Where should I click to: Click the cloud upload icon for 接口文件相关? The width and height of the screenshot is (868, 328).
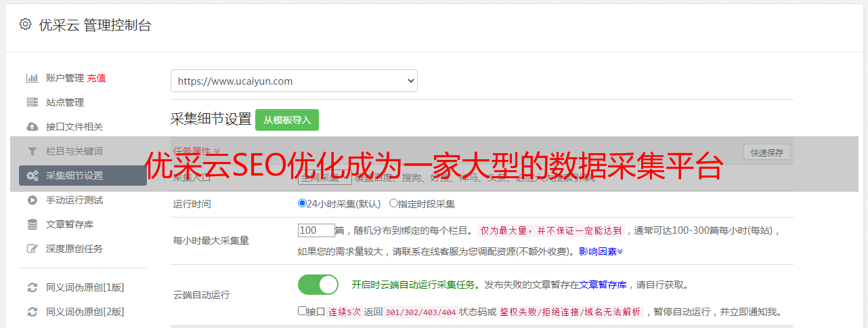tap(32, 127)
